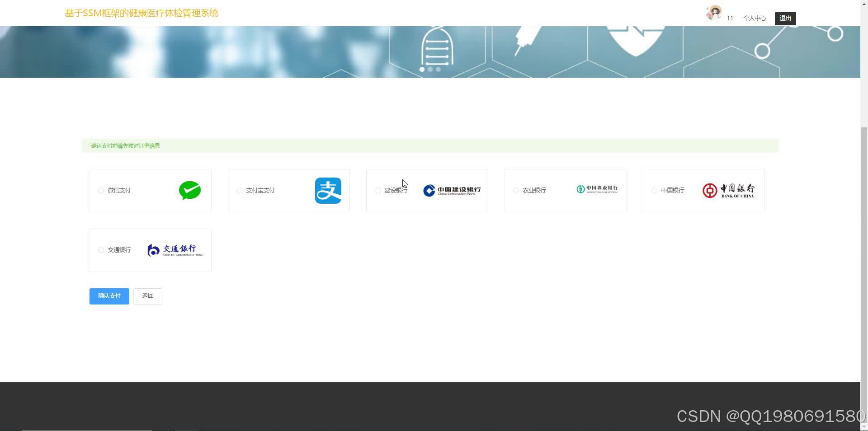Click the scrollbar down arrow
The height and width of the screenshot is (431, 868).
pos(864,427)
